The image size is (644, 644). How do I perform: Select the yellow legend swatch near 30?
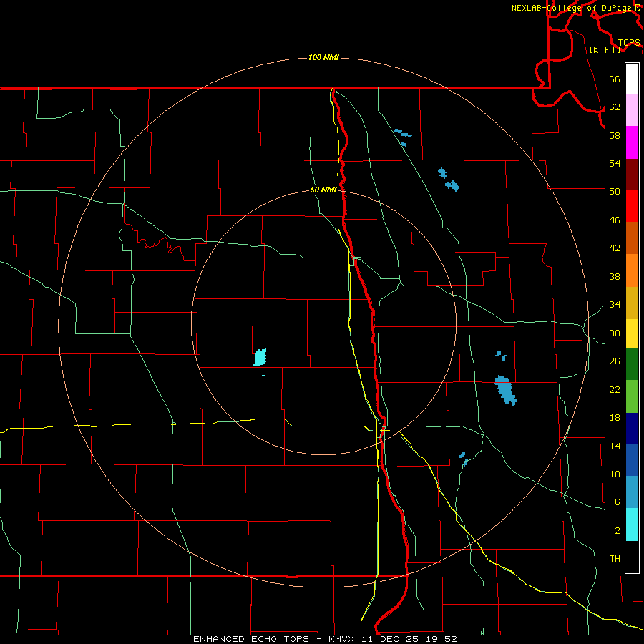click(632, 333)
